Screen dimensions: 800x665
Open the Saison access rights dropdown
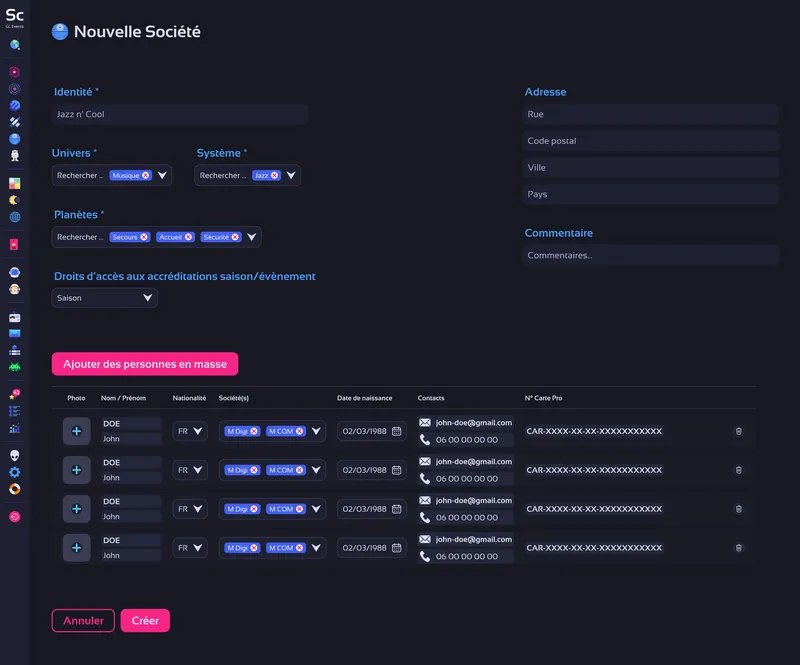point(147,298)
